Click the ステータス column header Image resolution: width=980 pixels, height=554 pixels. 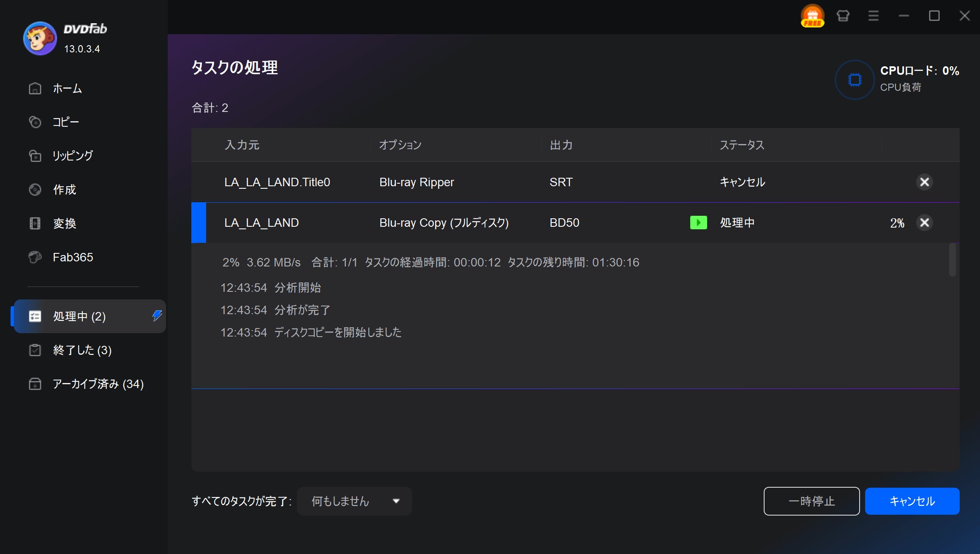[742, 145]
